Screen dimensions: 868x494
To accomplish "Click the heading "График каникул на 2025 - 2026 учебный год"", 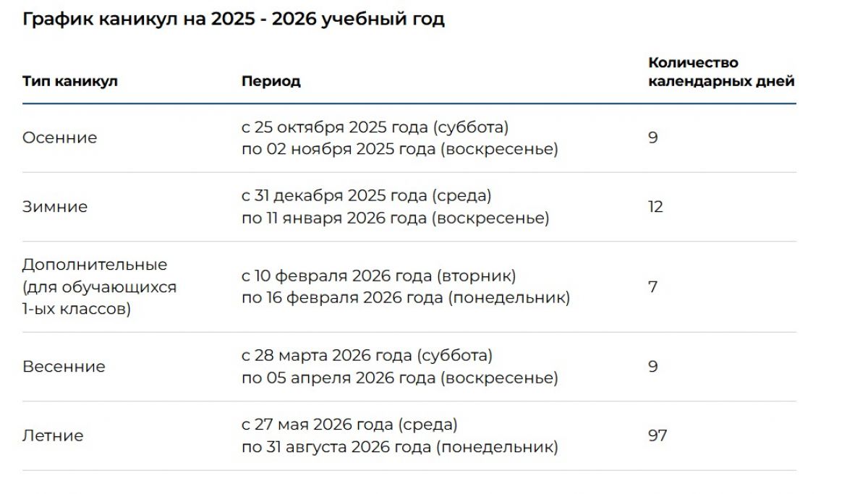I will click(233, 20).
